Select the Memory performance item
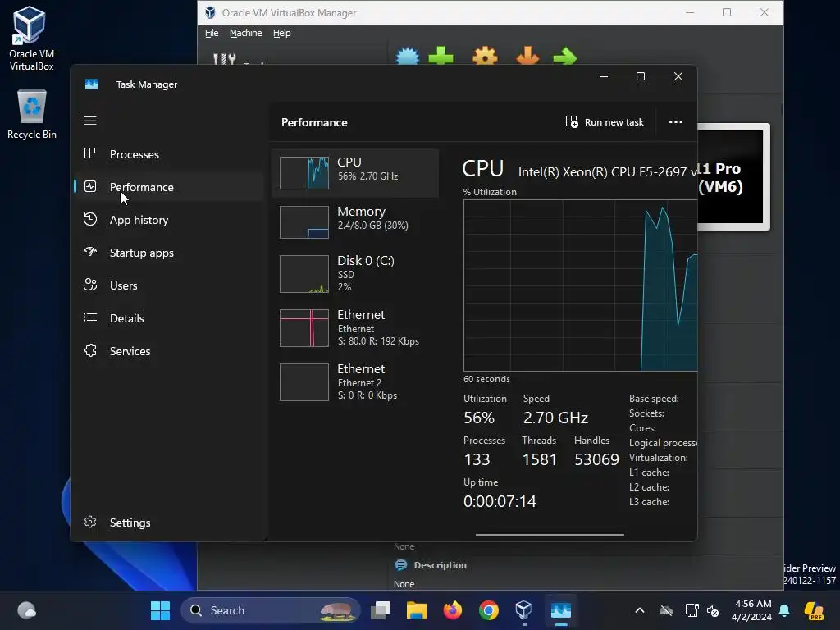Image resolution: width=840 pixels, height=630 pixels. pos(355,221)
